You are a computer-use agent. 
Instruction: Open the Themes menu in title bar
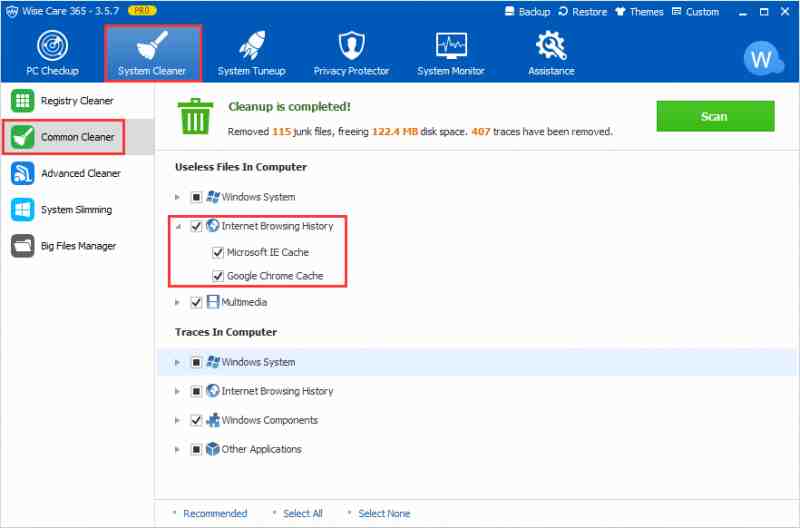[x=638, y=12]
